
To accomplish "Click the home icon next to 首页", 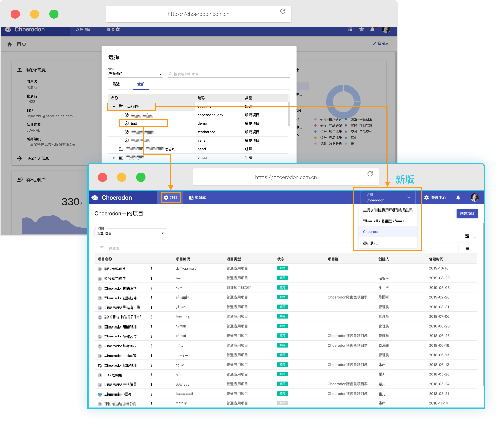I will (10, 44).
